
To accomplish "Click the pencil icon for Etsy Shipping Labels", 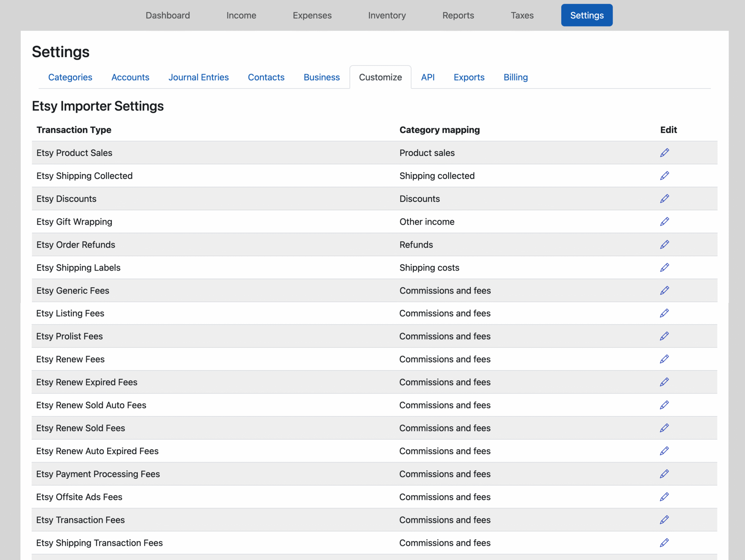I will click(x=664, y=267).
